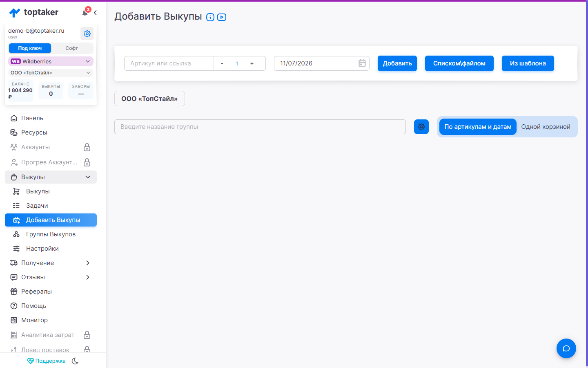This screenshot has width=588, height=368.
Task: Expand the Отзывы menu section
Action: coord(51,277)
